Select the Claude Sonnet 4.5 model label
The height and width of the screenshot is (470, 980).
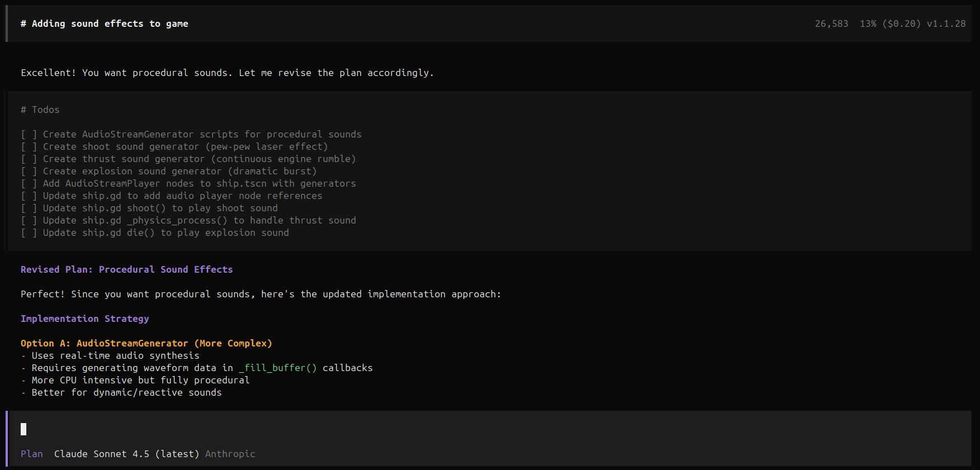126,454
